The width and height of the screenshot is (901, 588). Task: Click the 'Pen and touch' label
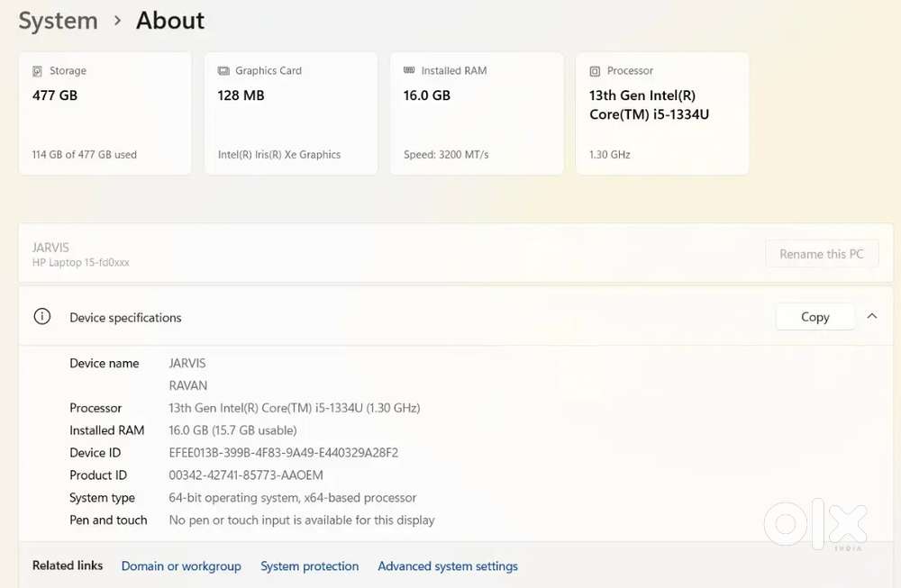click(x=108, y=520)
